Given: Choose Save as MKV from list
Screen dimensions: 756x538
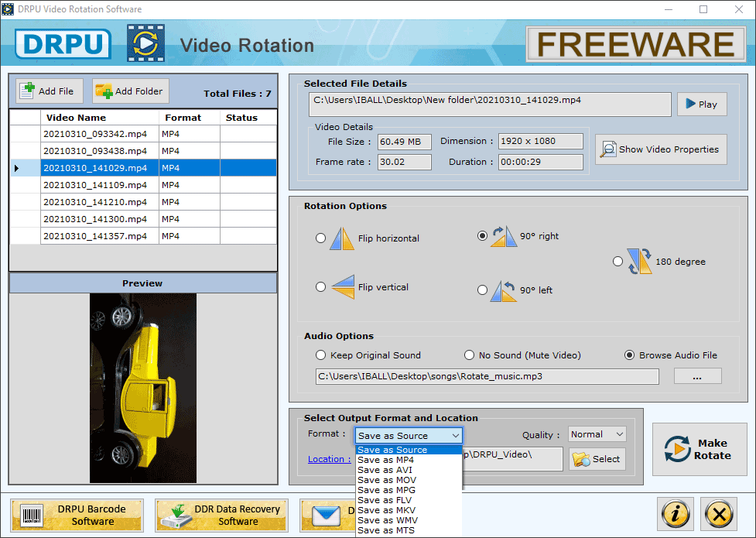Looking at the screenshot, I should tap(409, 510).
